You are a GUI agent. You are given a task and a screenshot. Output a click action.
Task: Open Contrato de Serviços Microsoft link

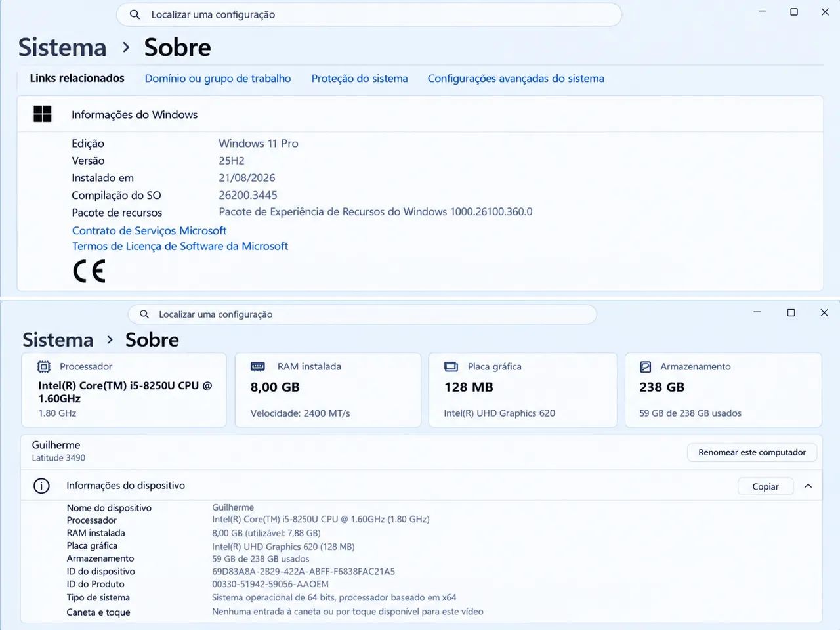click(x=149, y=230)
